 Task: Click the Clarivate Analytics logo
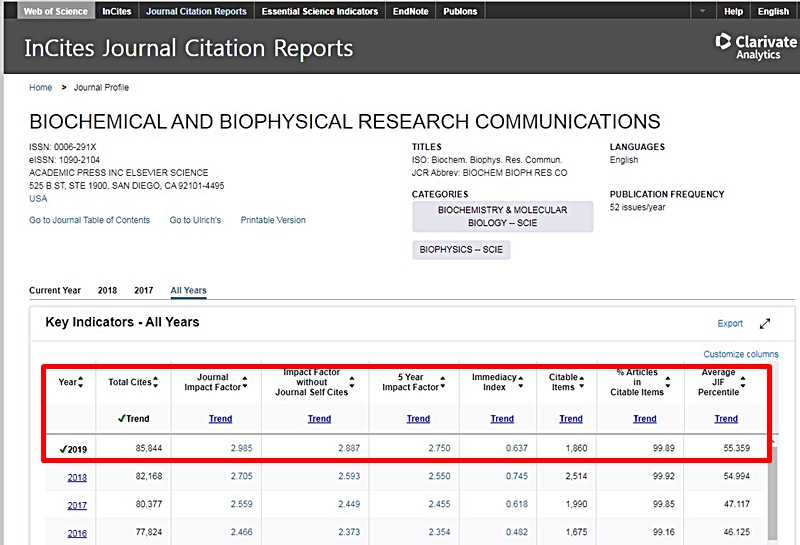756,46
